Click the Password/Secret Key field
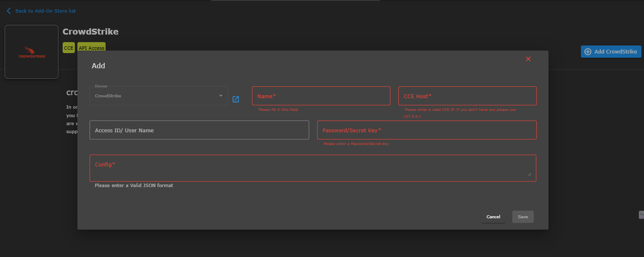The width and height of the screenshot is (644, 257). pyautogui.click(x=427, y=130)
